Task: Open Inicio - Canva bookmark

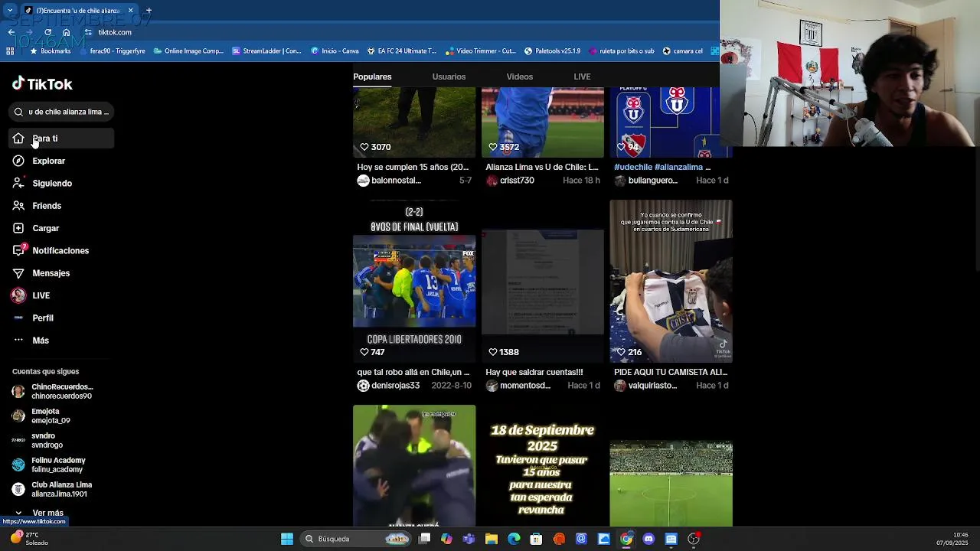Action: point(335,51)
